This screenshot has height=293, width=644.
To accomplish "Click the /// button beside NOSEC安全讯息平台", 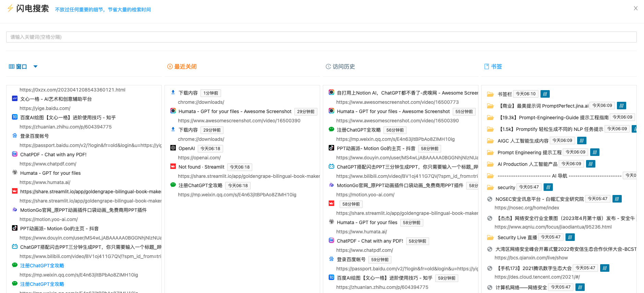I will tap(617, 199).
